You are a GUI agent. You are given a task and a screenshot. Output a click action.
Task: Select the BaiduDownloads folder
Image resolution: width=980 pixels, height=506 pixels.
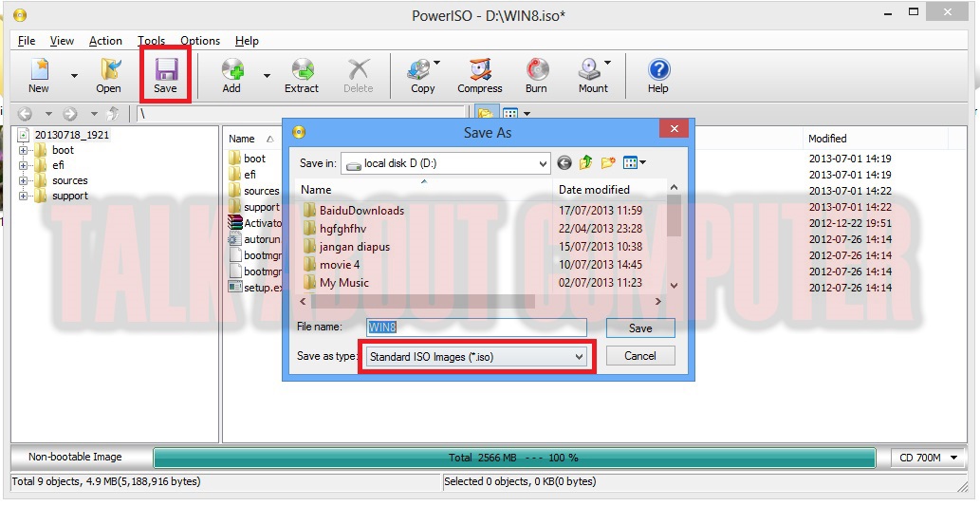(x=361, y=211)
